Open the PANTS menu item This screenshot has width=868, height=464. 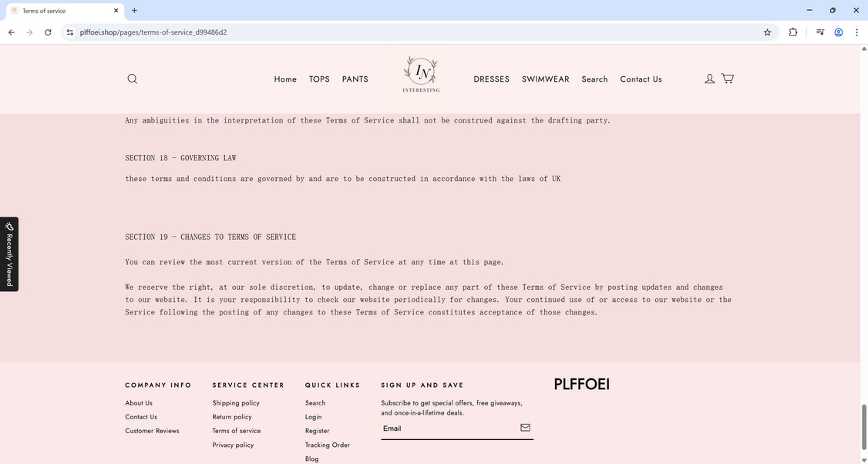pyautogui.click(x=355, y=79)
